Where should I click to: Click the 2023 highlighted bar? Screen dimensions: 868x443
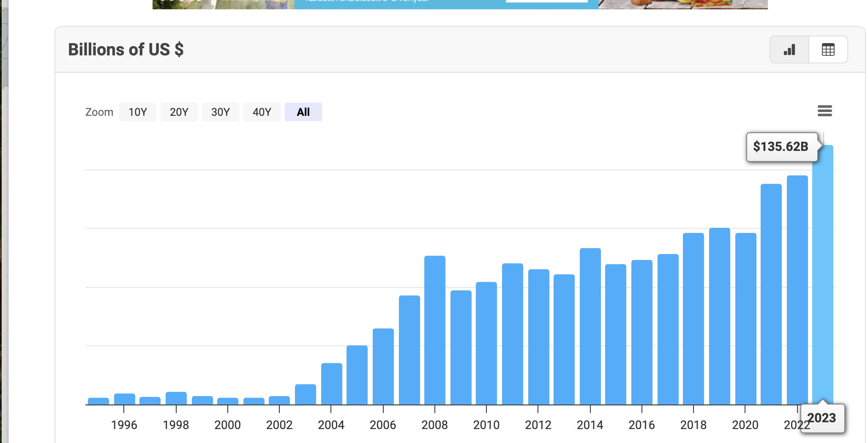pos(823,275)
